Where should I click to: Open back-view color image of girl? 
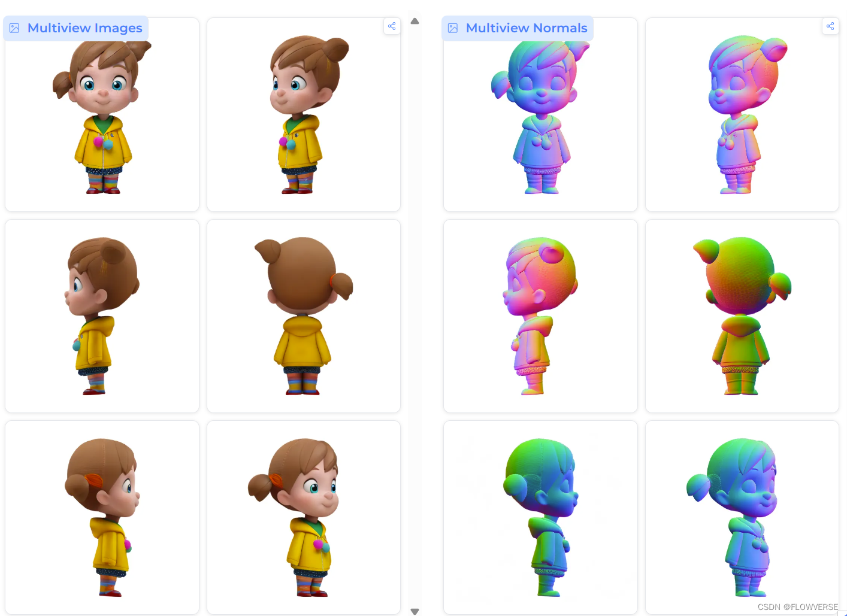pos(304,316)
